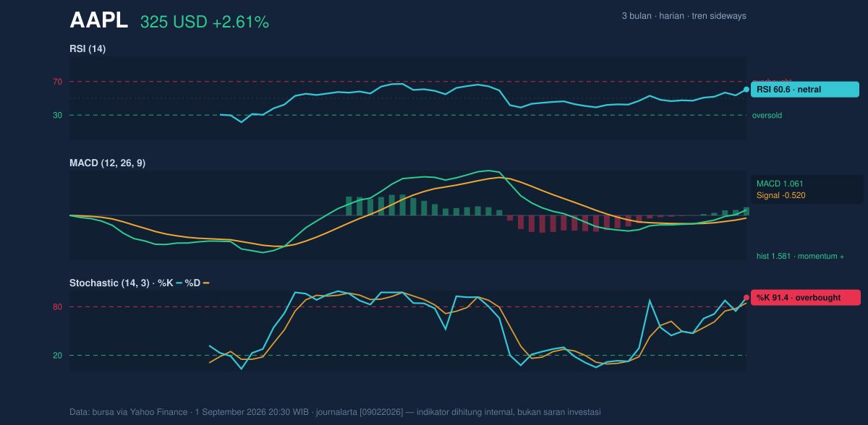Screen dimensions: 868x425
Task: Click the MACD 1.061 legend value
Action: [780, 184]
